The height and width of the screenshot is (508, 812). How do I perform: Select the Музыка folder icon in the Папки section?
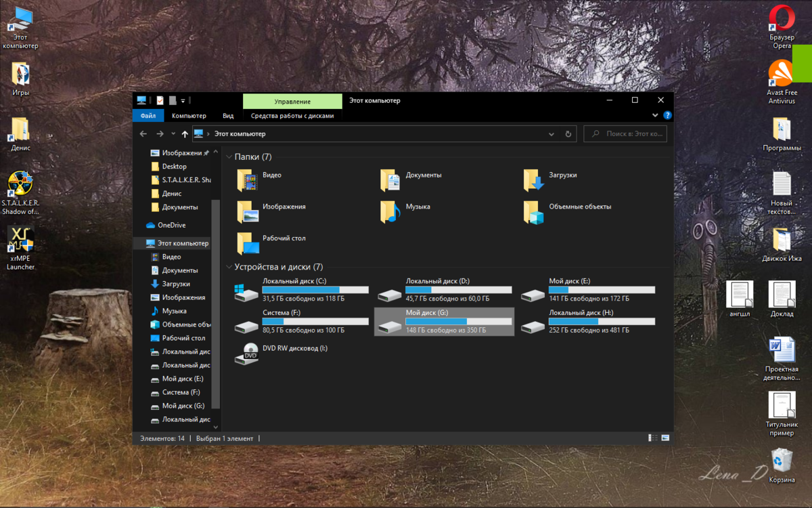390,212
